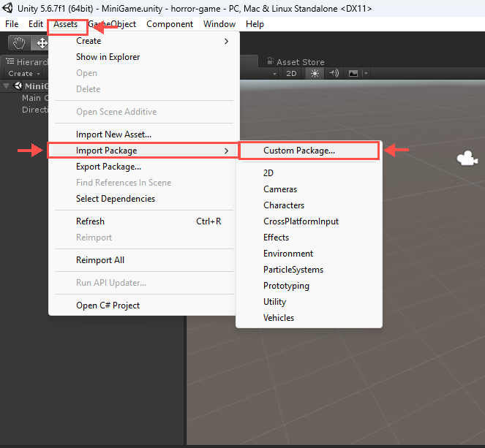The width and height of the screenshot is (485, 448).
Task: Open the Window menu
Action: pos(219,24)
